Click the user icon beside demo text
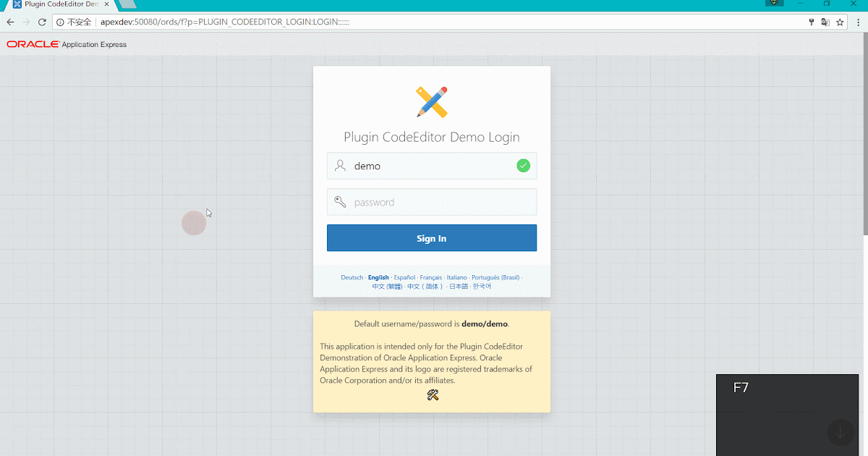 [x=340, y=165]
